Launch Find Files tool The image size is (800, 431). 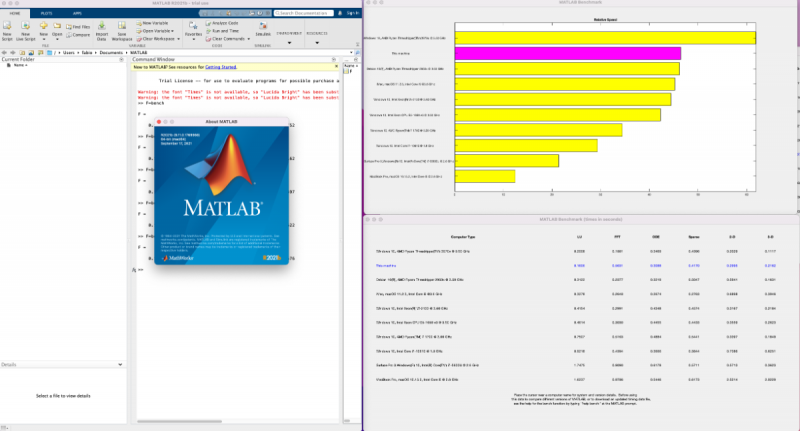click(x=78, y=27)
